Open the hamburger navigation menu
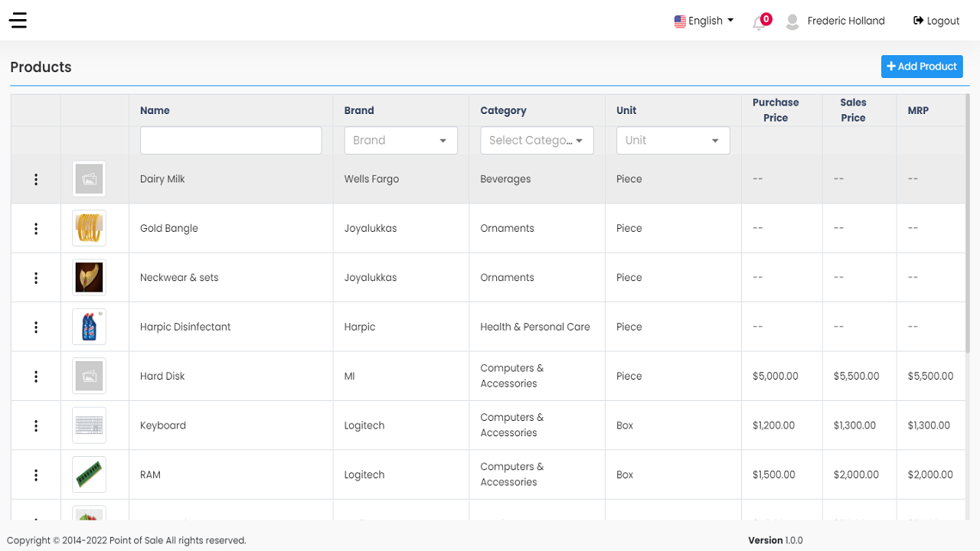The image size is (980, 551). pyautogui.click(x=18, y=21)
